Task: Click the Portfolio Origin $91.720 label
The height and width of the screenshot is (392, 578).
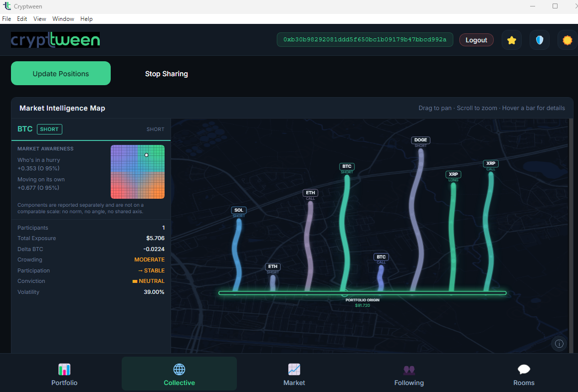Action: (363, 302)
